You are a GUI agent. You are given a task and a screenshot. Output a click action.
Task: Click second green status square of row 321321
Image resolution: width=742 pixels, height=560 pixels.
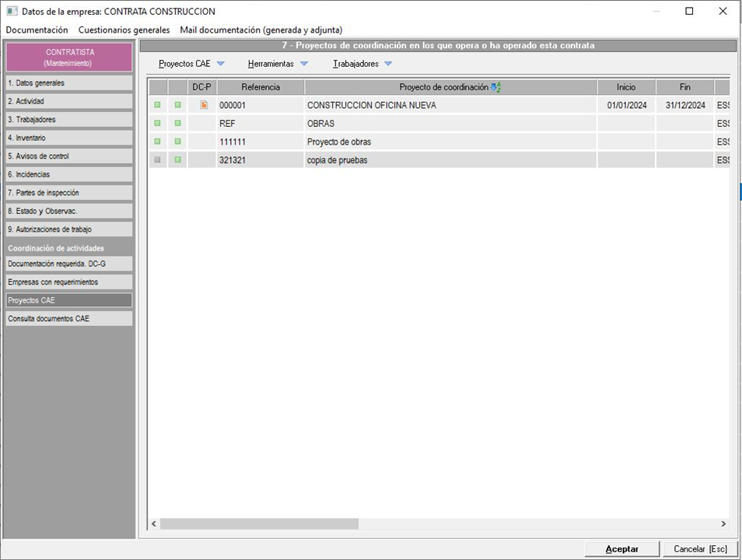click(x=177, y=160)
